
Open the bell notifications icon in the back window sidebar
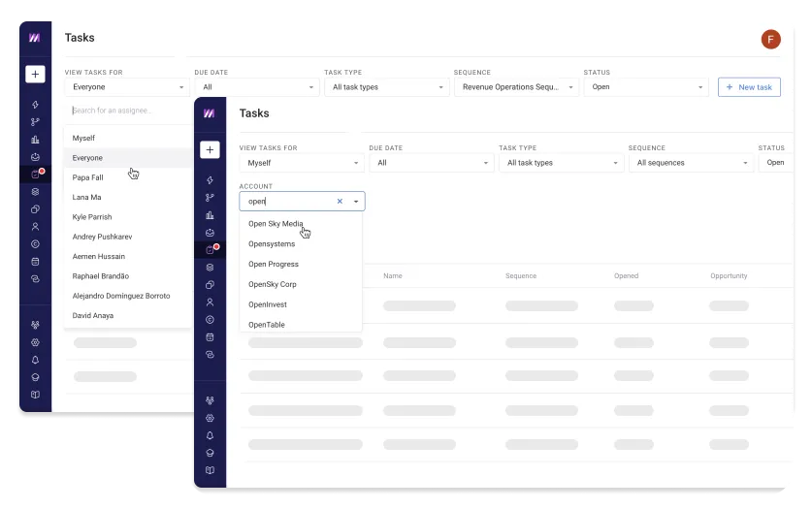pos(35,360)
